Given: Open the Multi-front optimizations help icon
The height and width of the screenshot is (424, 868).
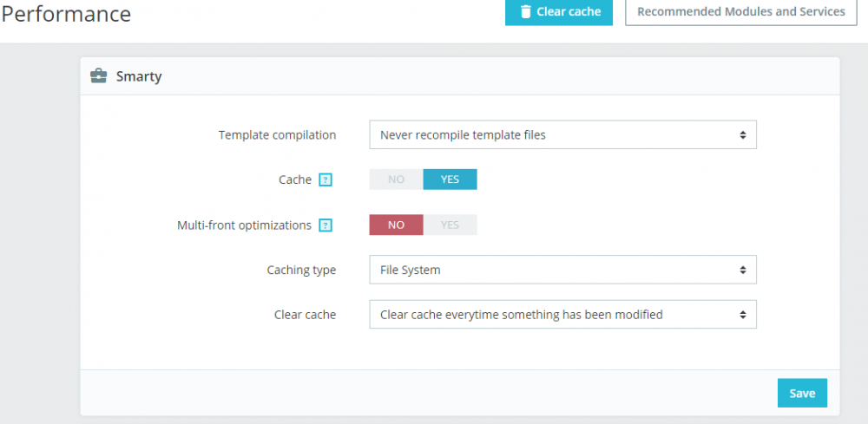Looking at the screenshot, I should [x=325, y=225].
